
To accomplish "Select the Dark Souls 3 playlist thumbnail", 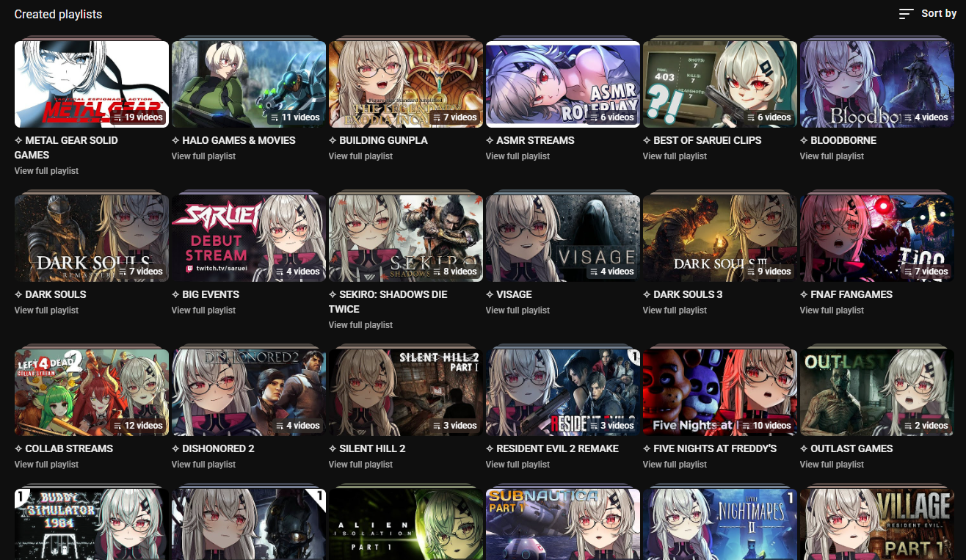I will pos(720,239).
